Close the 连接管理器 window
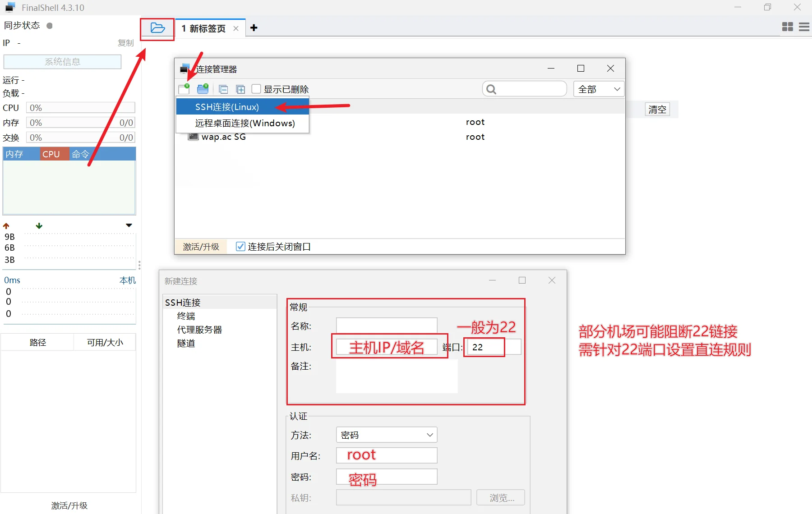The width and height of the screenshot is (812, 514). 610,69
